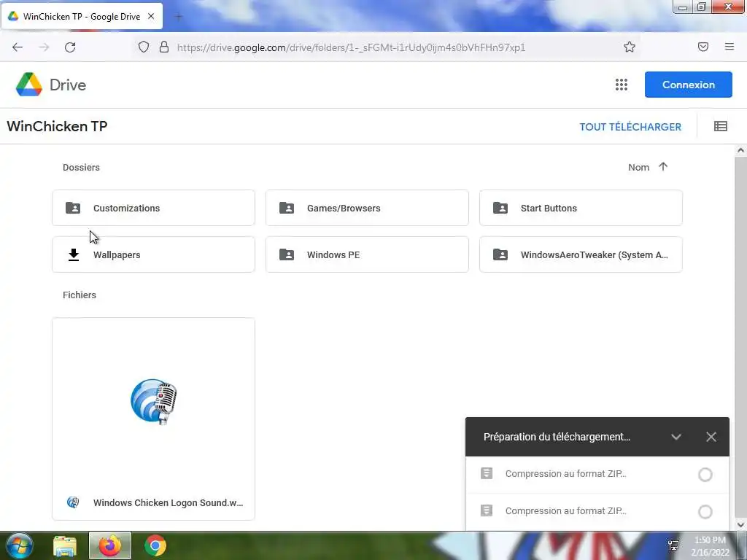
Task: Click the Wallpapers download icon
Action: point(74,254)
